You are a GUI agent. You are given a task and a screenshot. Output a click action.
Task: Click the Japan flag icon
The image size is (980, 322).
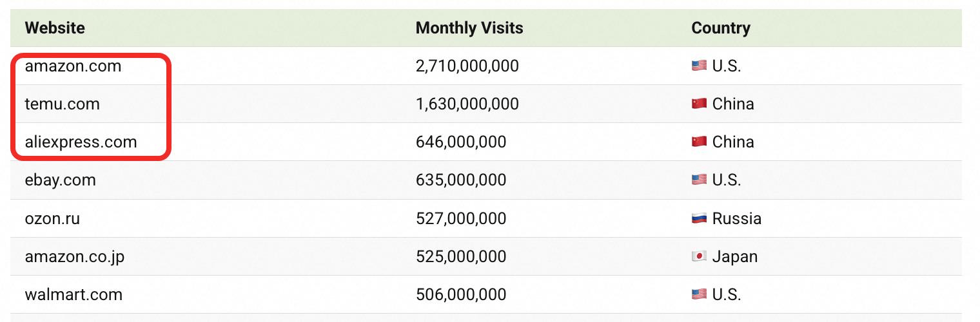(699, 256)
